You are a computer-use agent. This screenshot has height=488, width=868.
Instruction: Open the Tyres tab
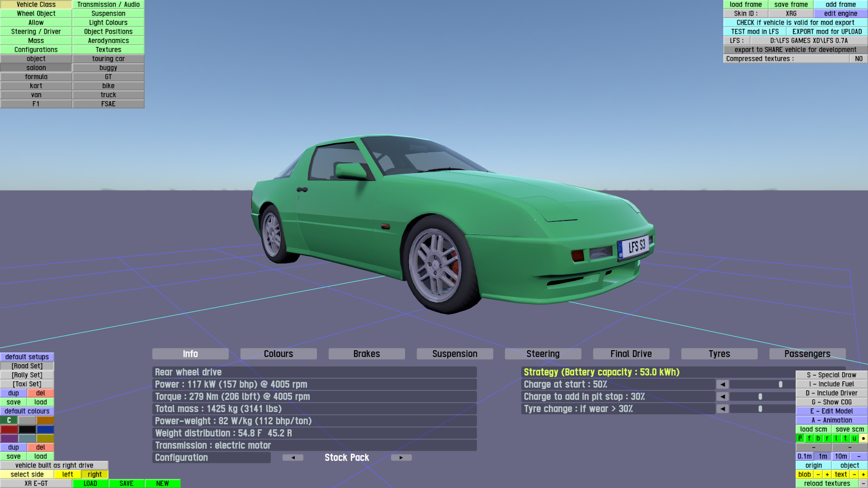click(x=719, y=354)
